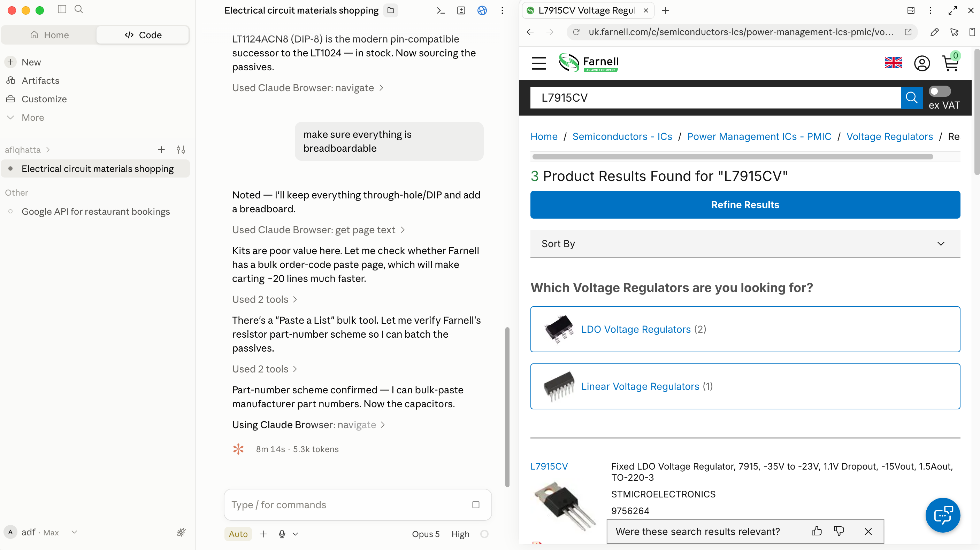Viewport: 980px width, 550px height.
Task: Click the globe browser icon in header
Action: [482, 11]
